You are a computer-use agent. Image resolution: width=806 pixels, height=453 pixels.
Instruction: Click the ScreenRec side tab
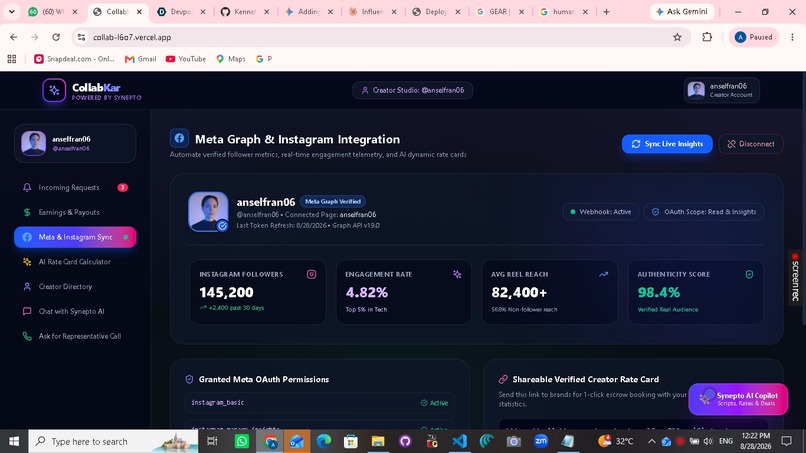796,278
